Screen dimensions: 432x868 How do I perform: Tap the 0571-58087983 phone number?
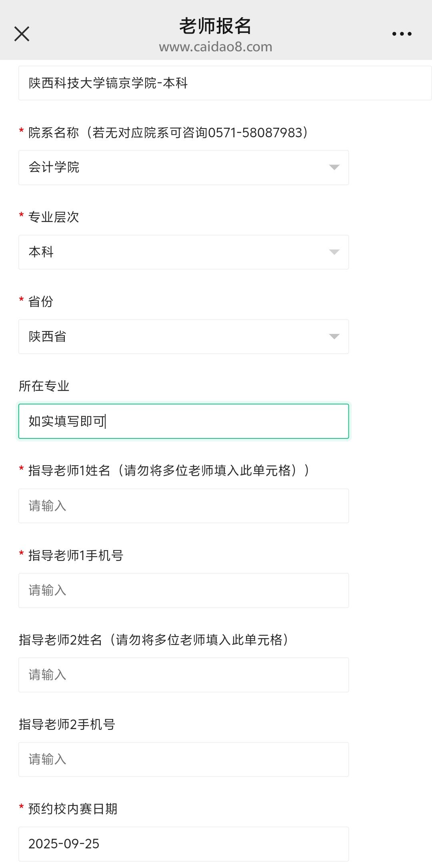click(255, 133)
